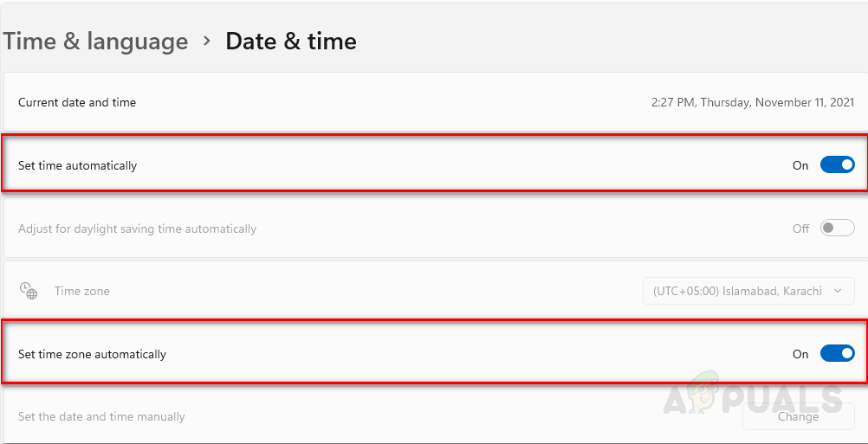Click the Date & time page heading
This screenshot has width=868, height=444.
[291, 42]
